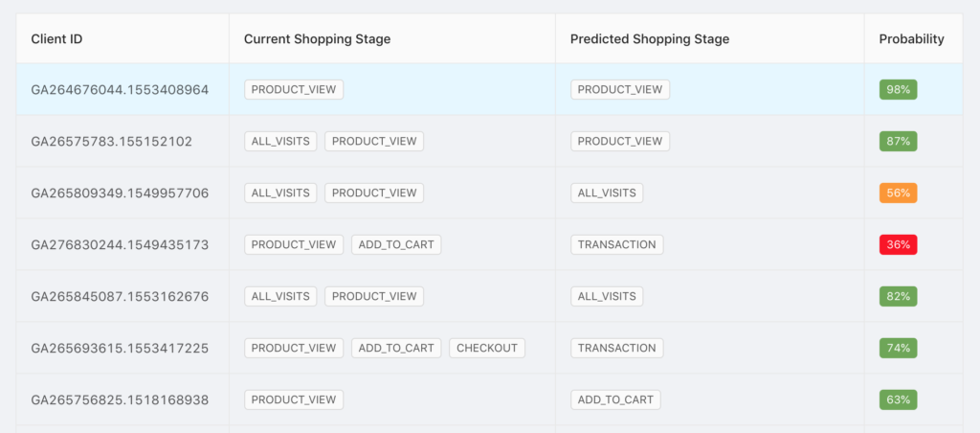Image resolution: width=980 pixels, height=433 pixels.
Task: Click the CHECKOUT stage tag
Action: (487, 348)
